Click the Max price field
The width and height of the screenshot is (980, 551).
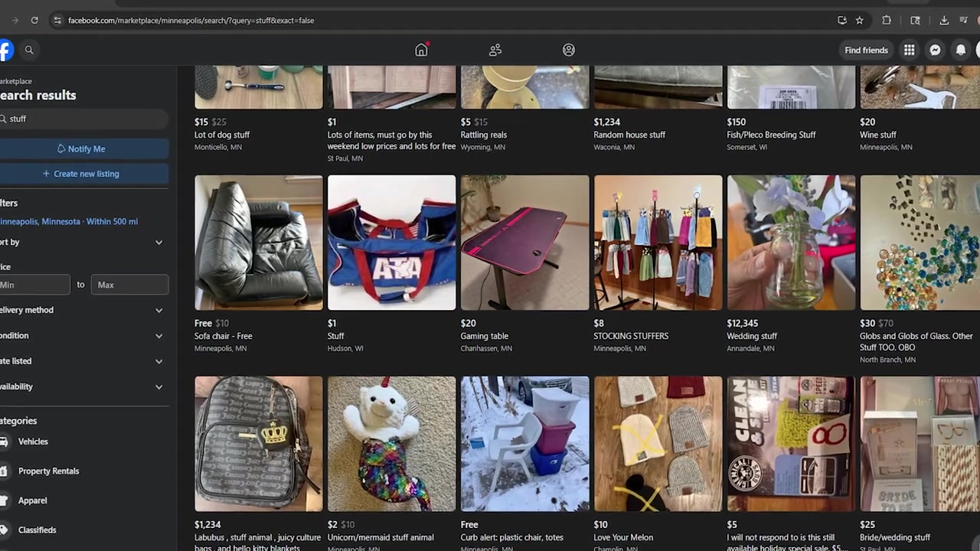[x=130, y=285]
